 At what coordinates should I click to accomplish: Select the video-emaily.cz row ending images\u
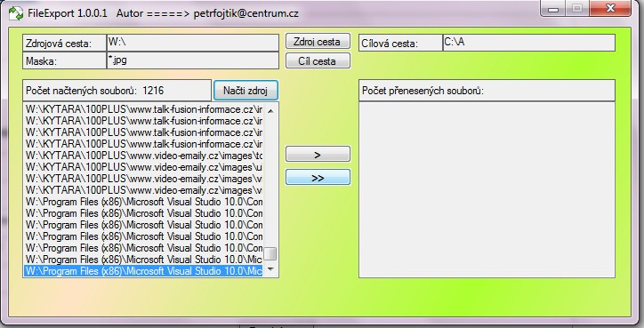coord(144,167)
